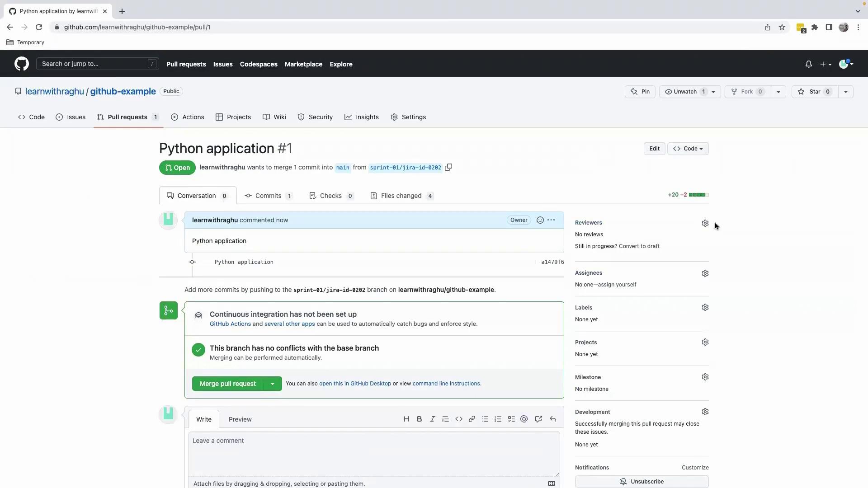Open the Labels gear settings
Viewport: 868px width, 488px height.
(705, 308)
